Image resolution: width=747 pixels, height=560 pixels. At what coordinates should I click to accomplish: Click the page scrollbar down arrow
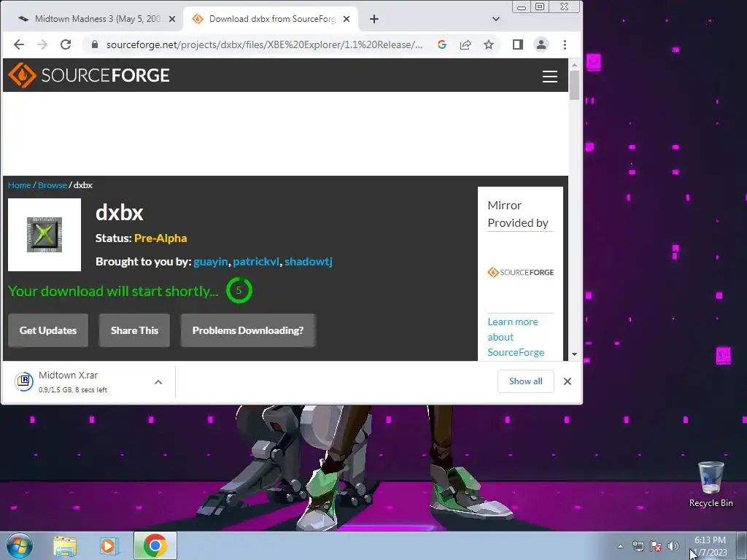point(575,354)
